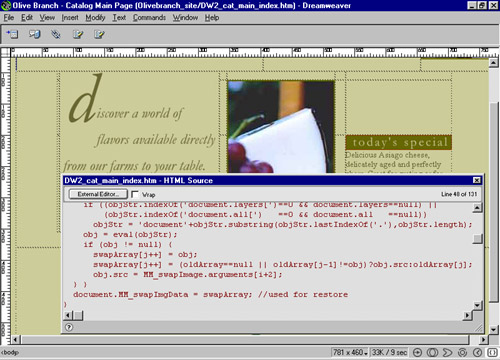The image size is (500, 360).
Task: Close the HTML Source window
Action: (477, 180)
